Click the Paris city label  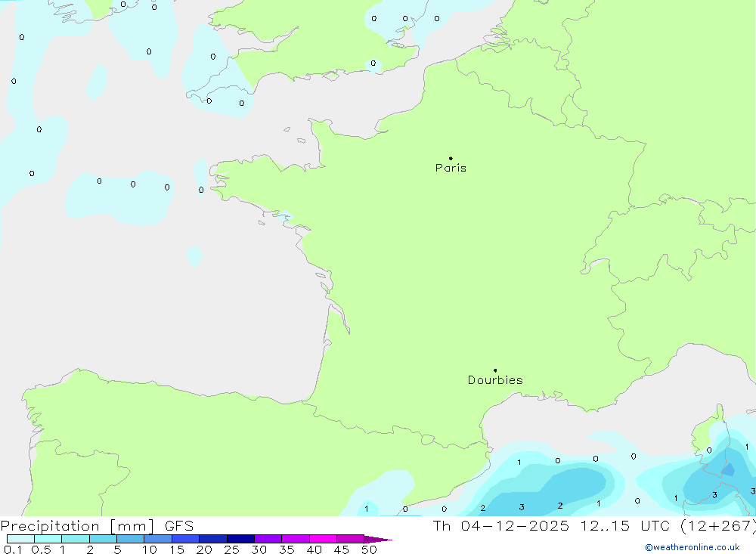[x=451, y=168]
